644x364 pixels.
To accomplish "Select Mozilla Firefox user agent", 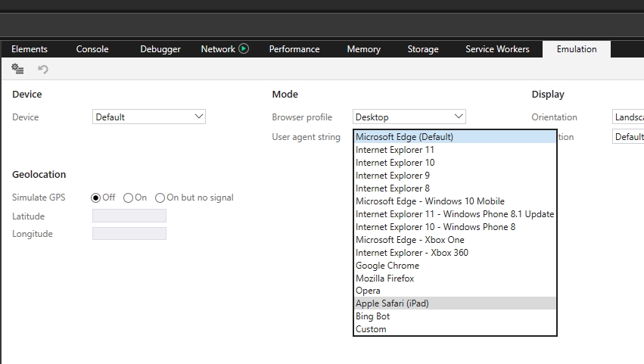I will point(455,278).
